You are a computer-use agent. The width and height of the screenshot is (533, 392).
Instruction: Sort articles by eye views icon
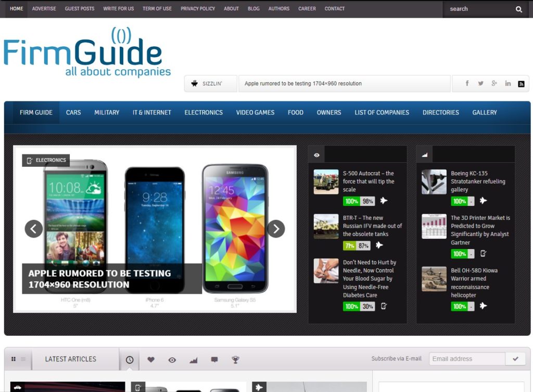172,360
